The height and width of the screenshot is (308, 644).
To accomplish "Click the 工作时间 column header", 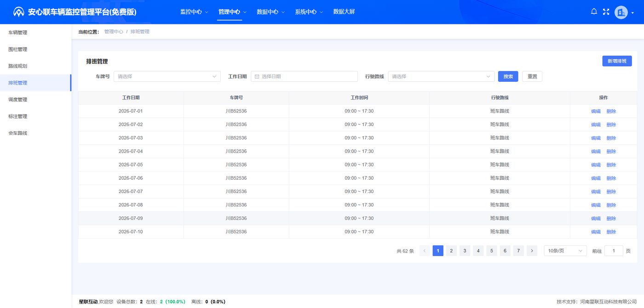I will pos(359,98).
